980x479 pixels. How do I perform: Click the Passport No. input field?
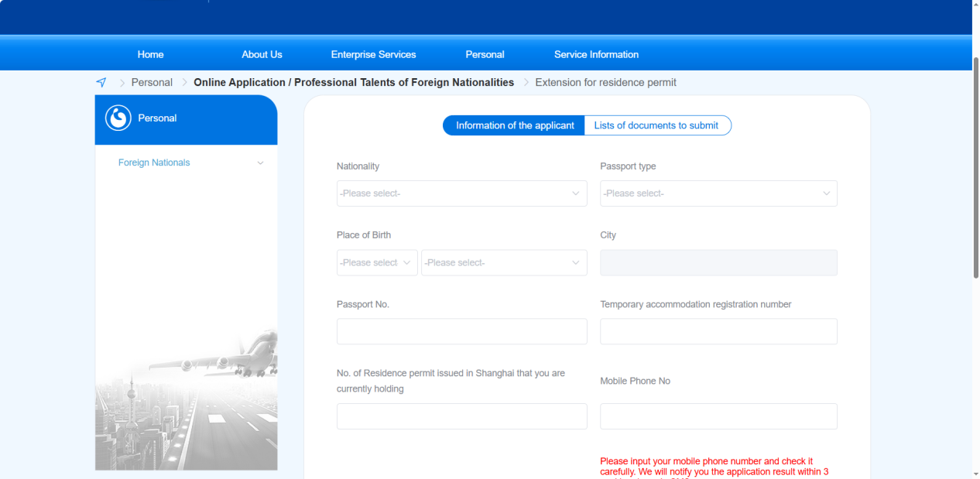(x=462, y=331)
